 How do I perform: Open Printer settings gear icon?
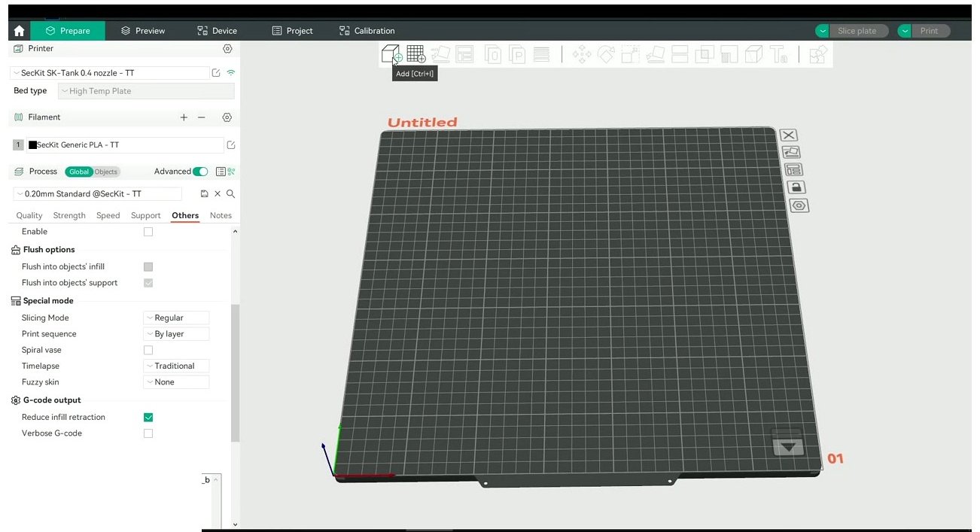[227, 48]
